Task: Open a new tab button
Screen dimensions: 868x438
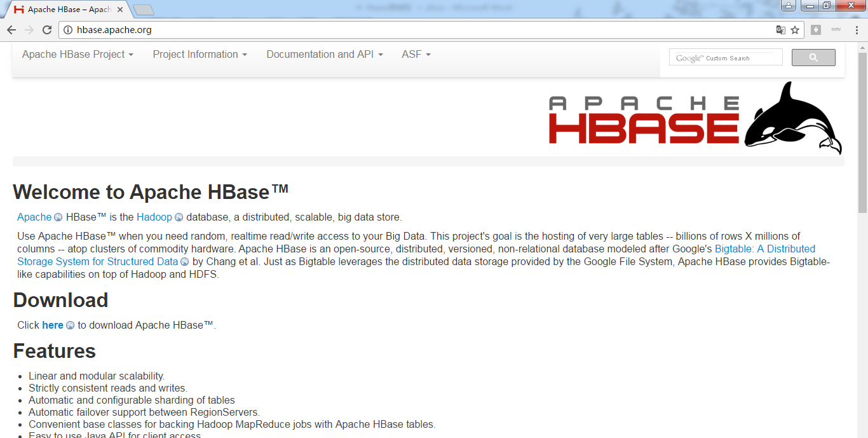Action: click(x=144, y=10)
